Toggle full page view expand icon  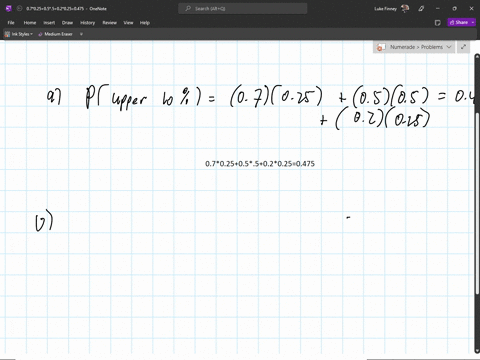click(463, 47)
